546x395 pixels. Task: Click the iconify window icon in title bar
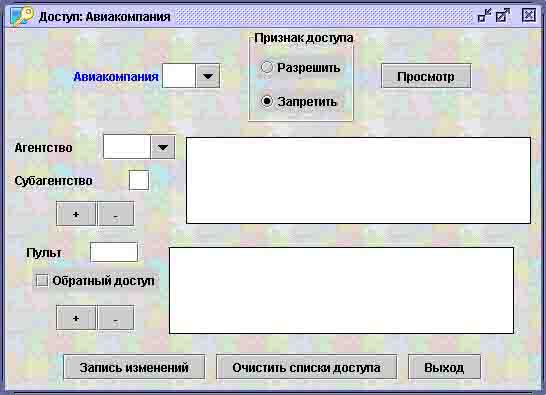(484, 15)
